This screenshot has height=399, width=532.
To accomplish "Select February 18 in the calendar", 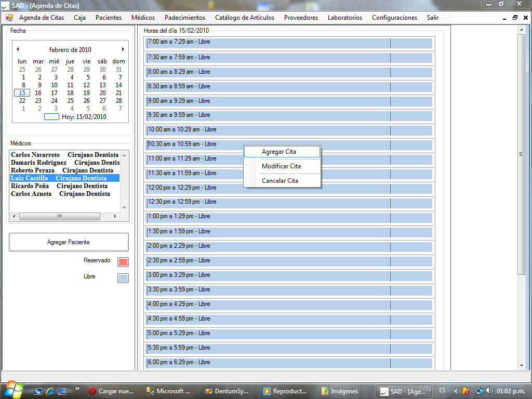I will tap(70, 93).
